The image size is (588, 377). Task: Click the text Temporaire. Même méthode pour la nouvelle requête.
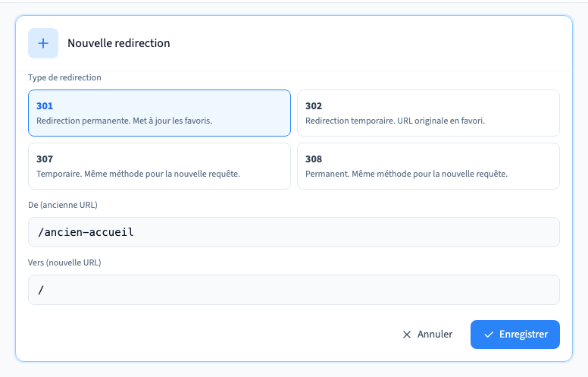[138, 174]
